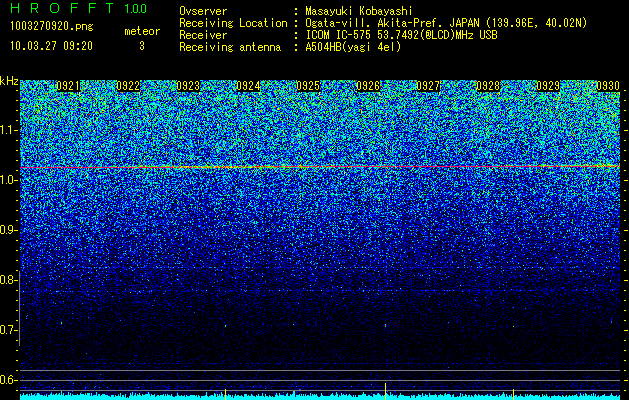Select the Ogata-vill. Akita-Pref. JAPAN location text
Screen dimensions: 629x400
[446, 23]
